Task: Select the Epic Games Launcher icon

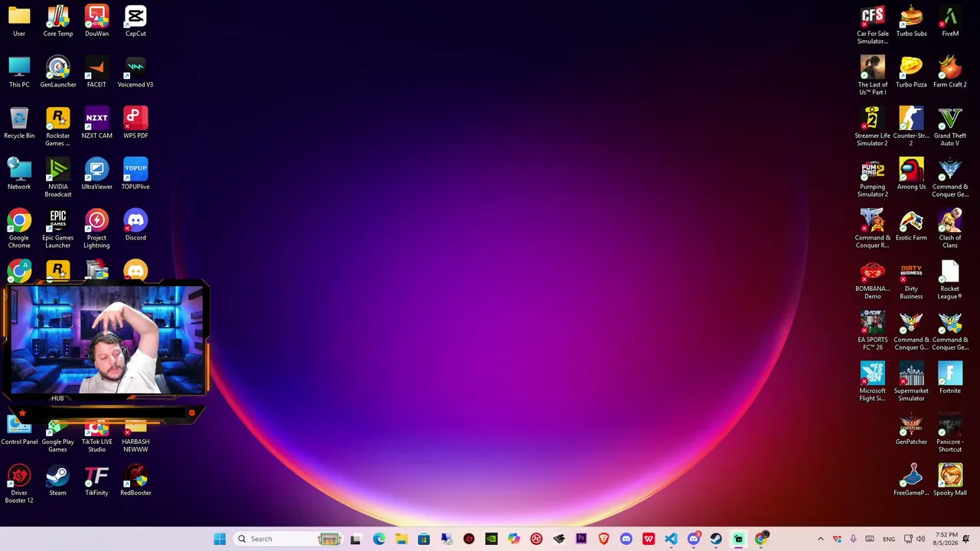Action: click(x=58, y=230)
